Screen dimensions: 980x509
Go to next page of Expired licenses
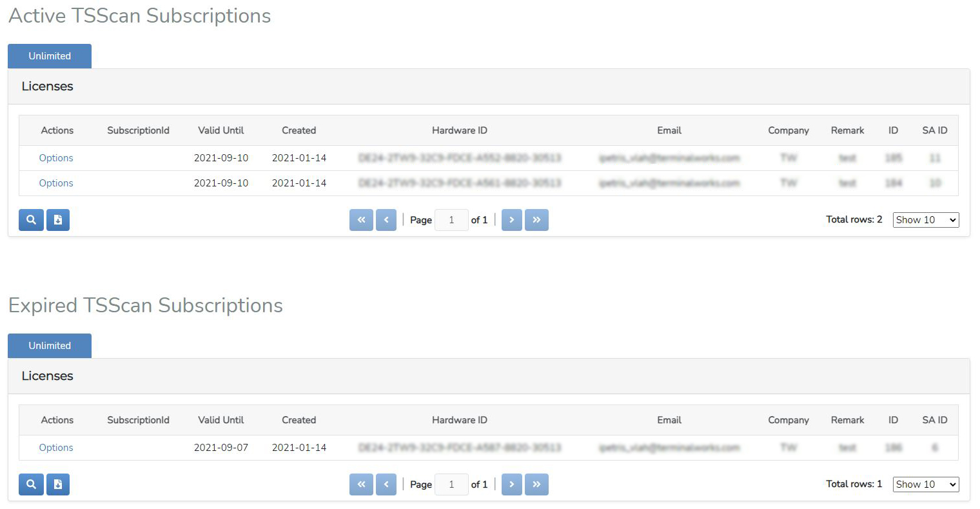click(511, 484)
